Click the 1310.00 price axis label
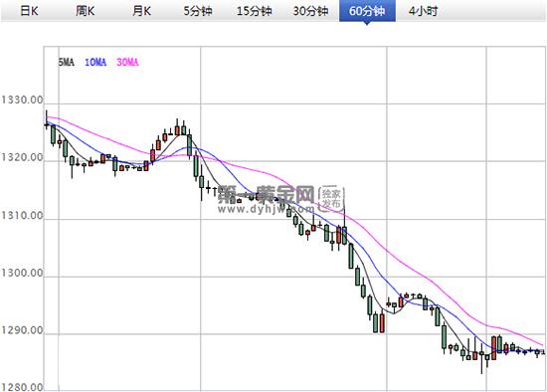The height and width of the screenshot is (392, 547). coord(22,215)
